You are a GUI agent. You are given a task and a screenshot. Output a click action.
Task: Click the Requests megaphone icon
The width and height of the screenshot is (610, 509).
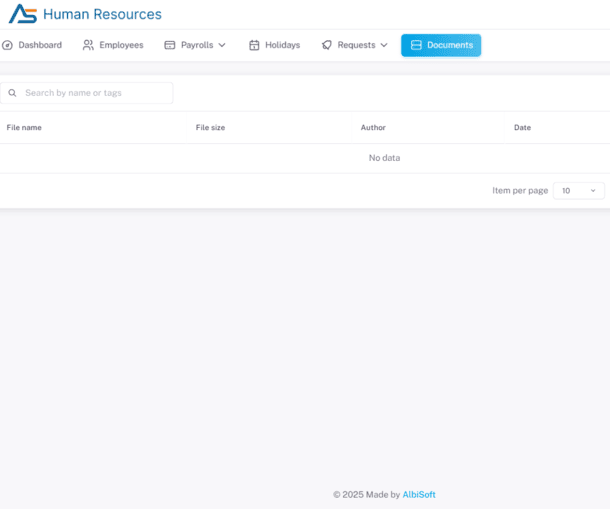point(327,45)
